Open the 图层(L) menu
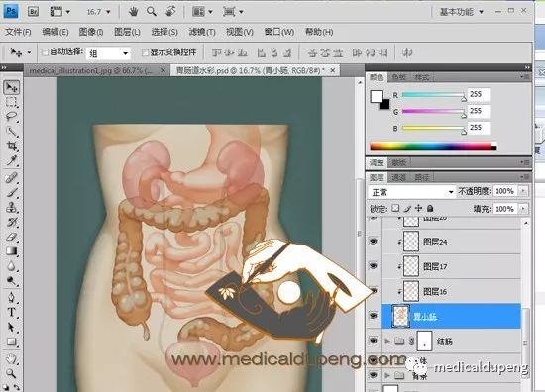This screenshot has width=545, height=392. [x=127, y=32]
